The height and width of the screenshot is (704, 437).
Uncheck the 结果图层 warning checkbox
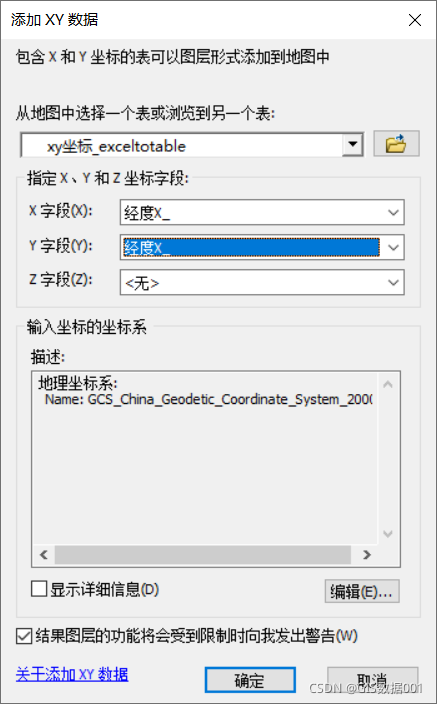(24, 636)
